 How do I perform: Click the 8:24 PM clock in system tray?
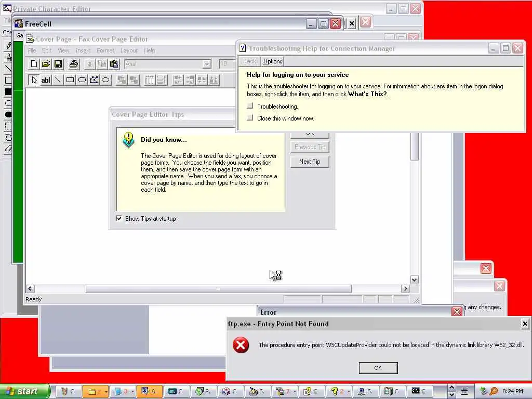point(513,391)
